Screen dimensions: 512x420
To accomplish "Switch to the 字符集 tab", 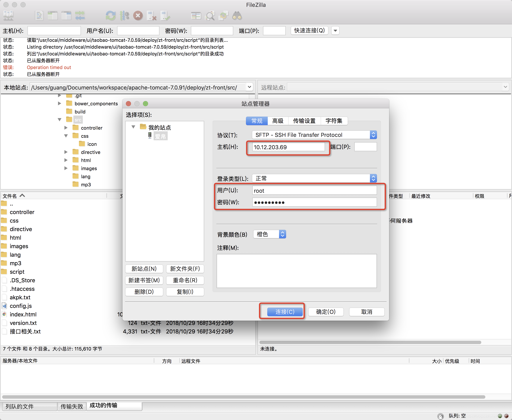I will tap(334, 121).
